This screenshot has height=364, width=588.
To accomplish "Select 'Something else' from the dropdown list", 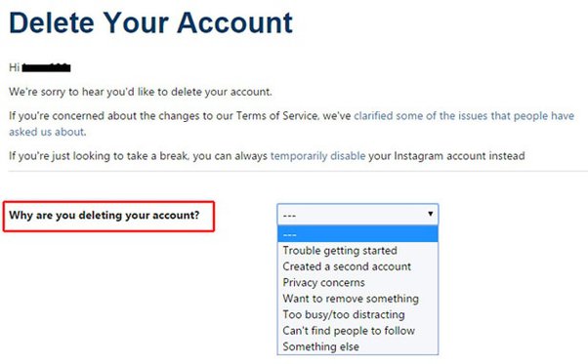I will [x=321, y=346].
